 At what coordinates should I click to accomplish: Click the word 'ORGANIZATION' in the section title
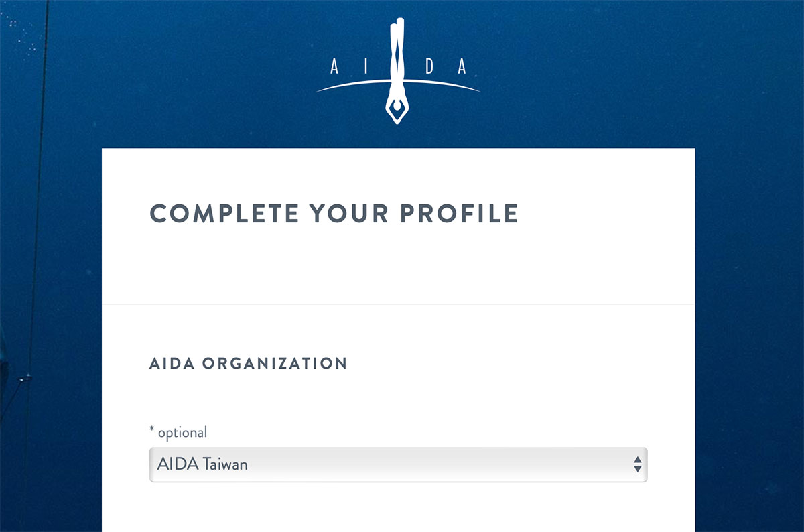tap(275, 364)
